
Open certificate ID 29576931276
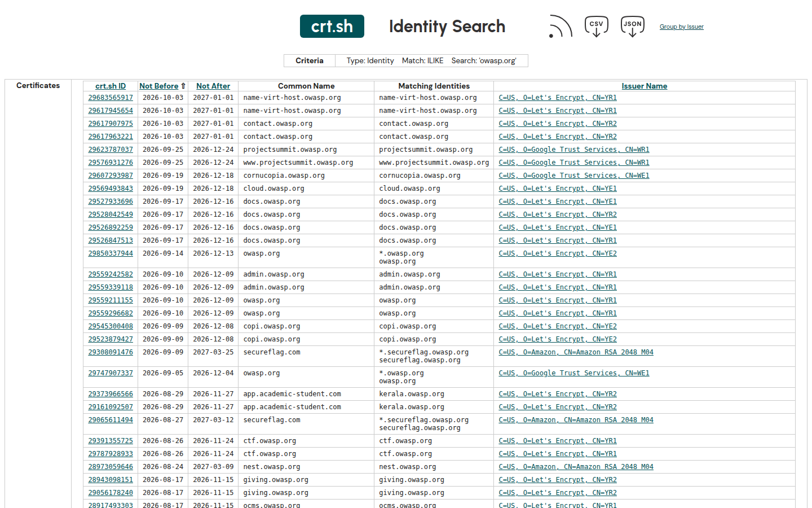111,163
